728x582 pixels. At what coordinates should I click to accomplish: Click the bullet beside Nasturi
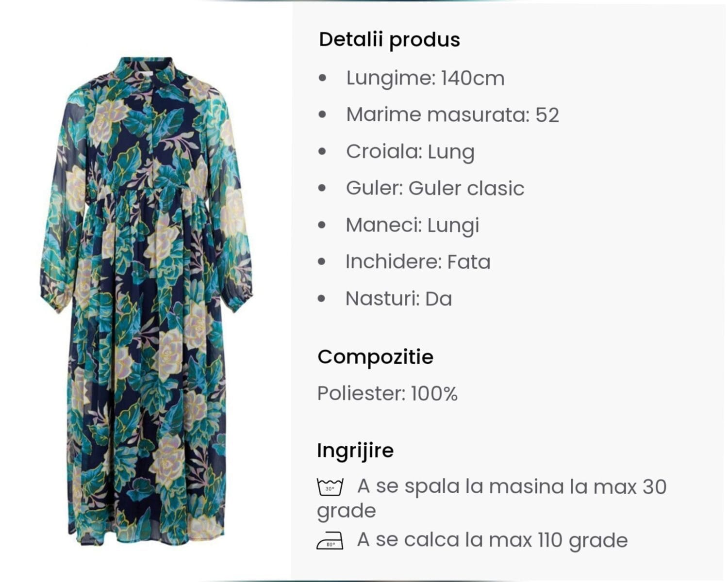click(x=321, y=299)
